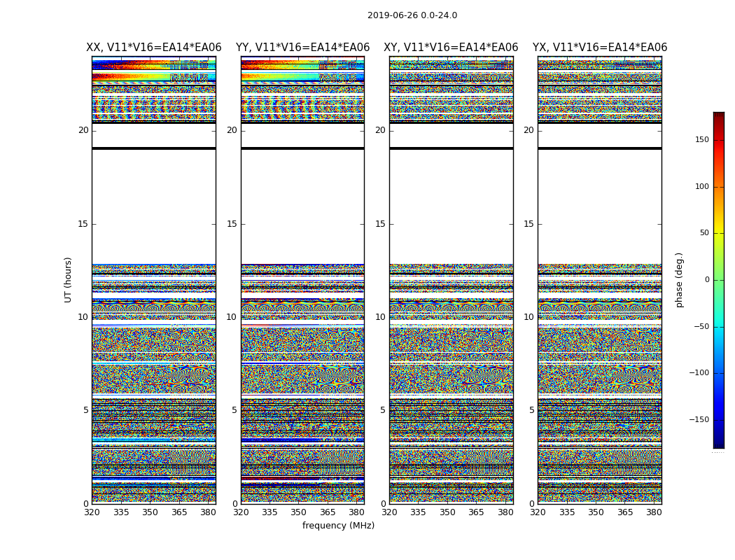The width and height of the screenshot is (735, 560).
Task: Click x-tick '380' under the XX plot
Action: (x=208, y=512)
